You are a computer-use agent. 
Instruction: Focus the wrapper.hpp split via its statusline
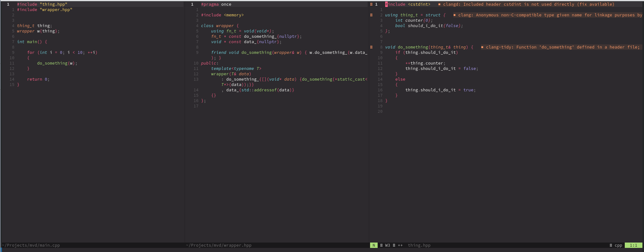(219, 245)
